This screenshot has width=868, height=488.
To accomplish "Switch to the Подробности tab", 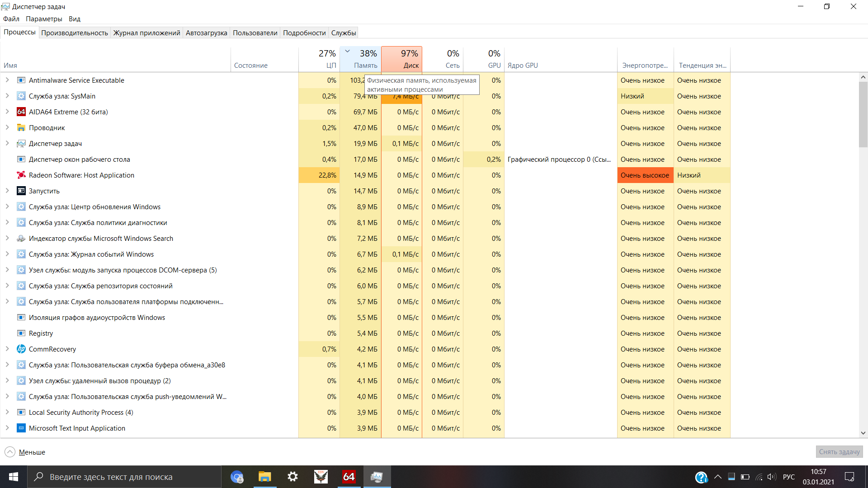I will pos(304,33).
